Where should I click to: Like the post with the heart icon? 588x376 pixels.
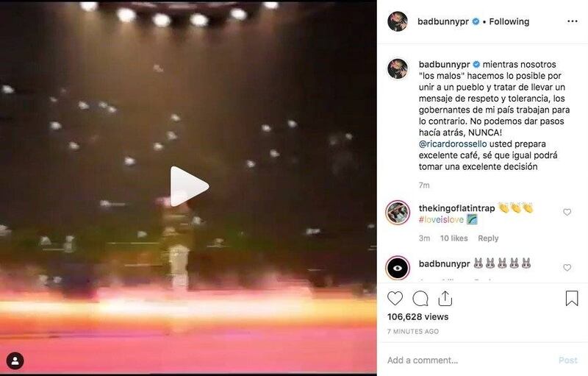pyautogui.click(x=395, y=298)
